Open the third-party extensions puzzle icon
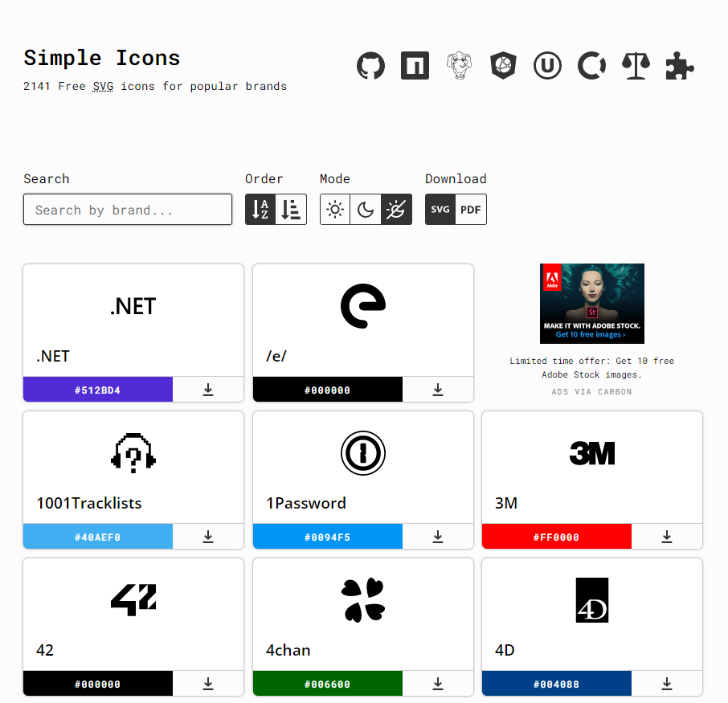The image size is (728, 703). [680, 65]
